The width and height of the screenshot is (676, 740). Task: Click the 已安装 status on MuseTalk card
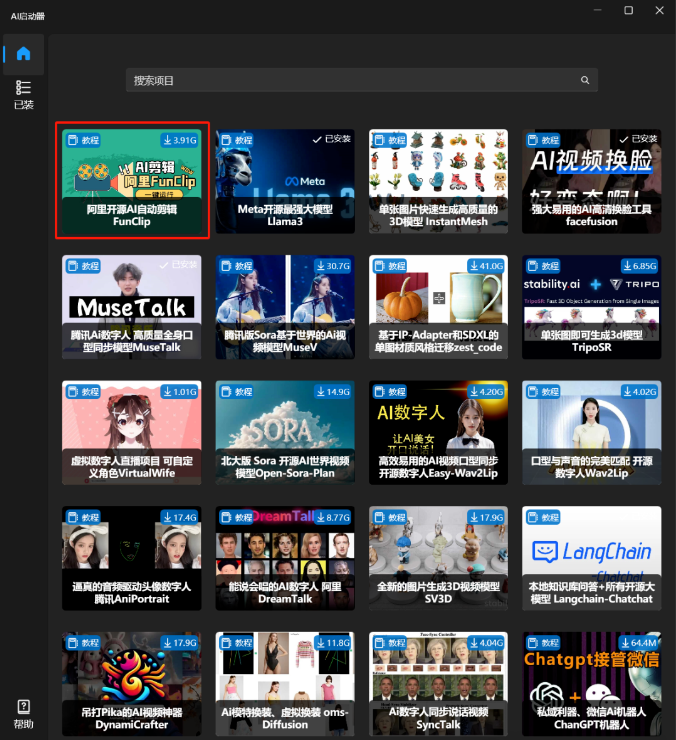[178, 265]
